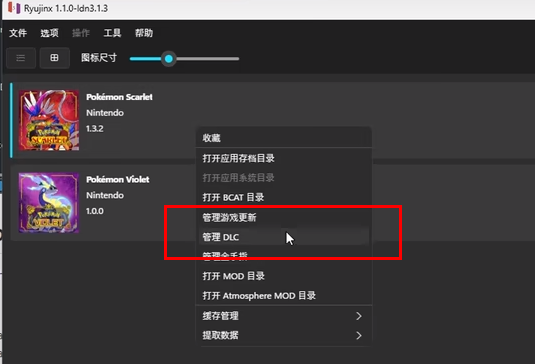Switch to list view layout
The height and width of the screenshot is (364, 535).
pyautogui.click(x=21, y=58)
